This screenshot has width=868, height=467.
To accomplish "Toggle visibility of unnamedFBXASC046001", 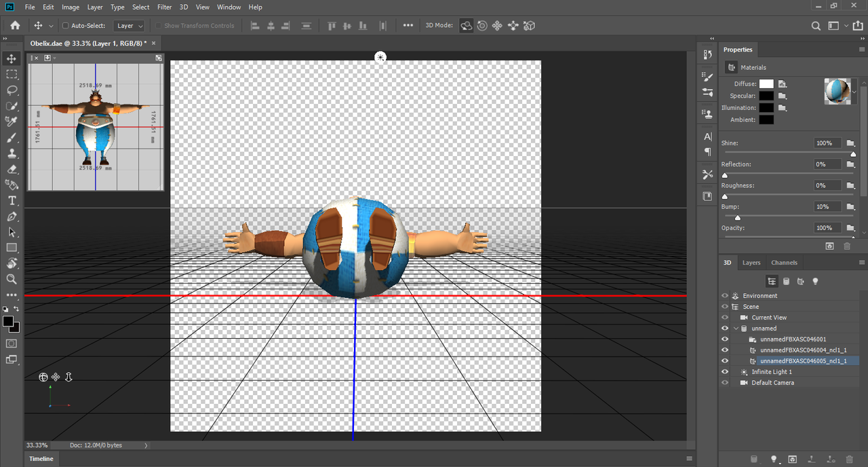I will pyautogui.click(x=725, y=339).
